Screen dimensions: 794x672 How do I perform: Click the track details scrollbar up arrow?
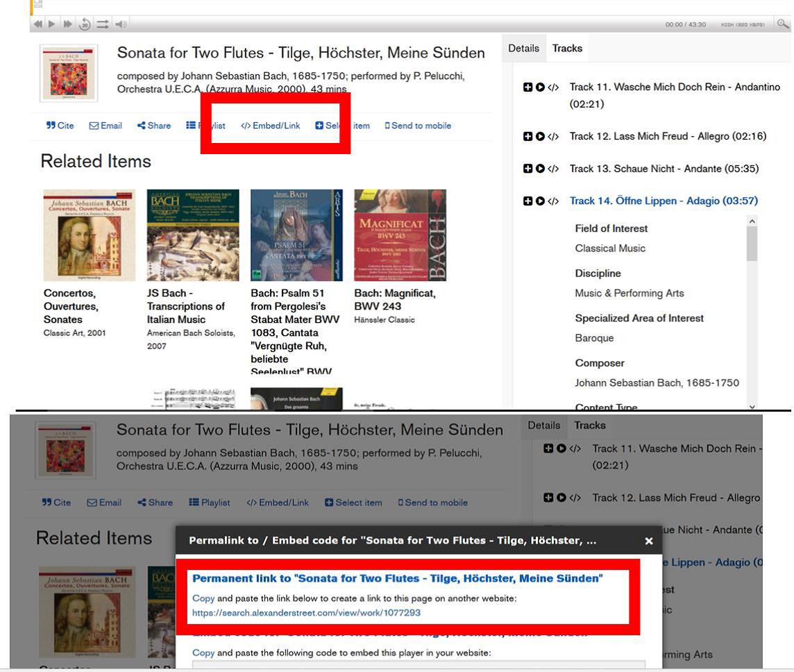[x=752, y=221]
